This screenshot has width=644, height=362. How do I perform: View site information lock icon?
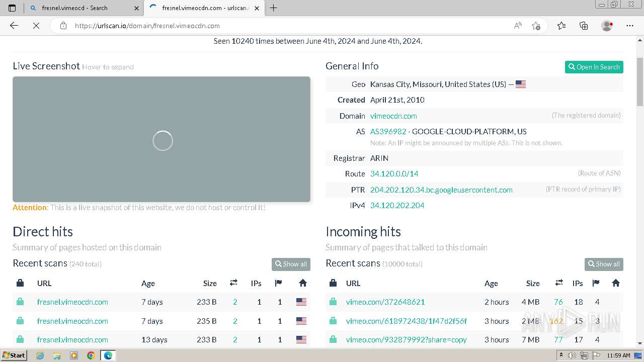pos(63,26)
